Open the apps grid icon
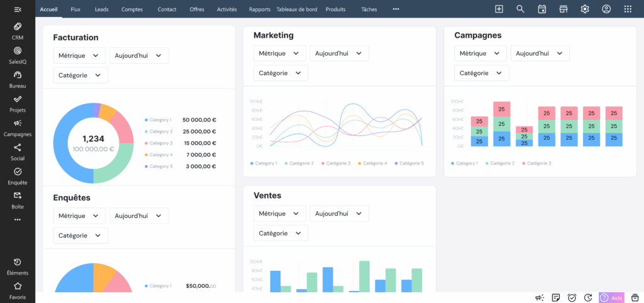Image resolution: width=644 pixels, height=303 pixels. click(628, 9)
